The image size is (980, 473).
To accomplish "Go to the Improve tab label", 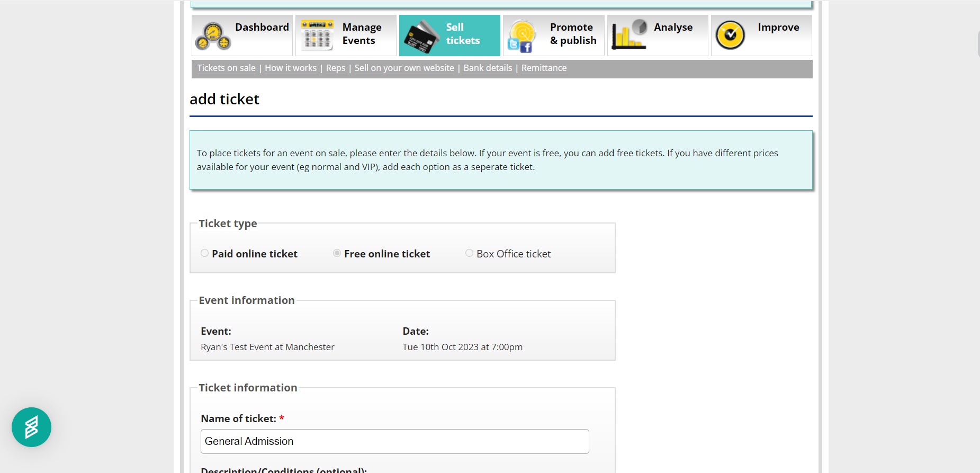I will (778, 27).
